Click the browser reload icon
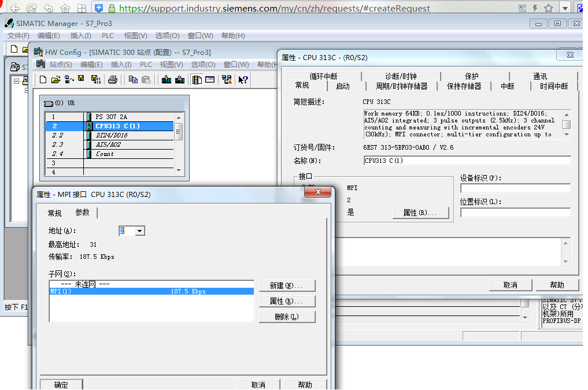Viewport: 588px width, 390px height. (32, 8)
